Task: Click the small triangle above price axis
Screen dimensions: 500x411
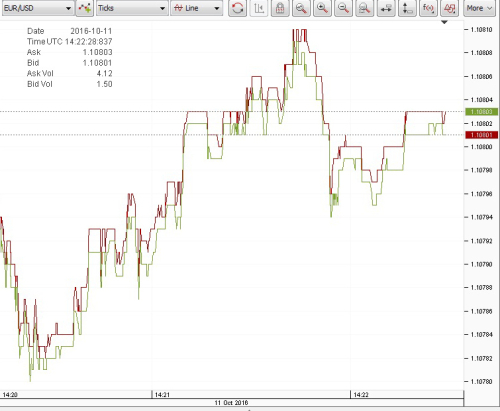Action: (444, 22)
